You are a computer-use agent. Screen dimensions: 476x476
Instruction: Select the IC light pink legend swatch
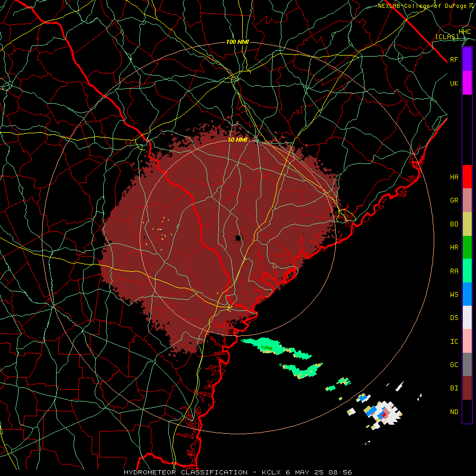pyautogui.click(x=467, y=341)
